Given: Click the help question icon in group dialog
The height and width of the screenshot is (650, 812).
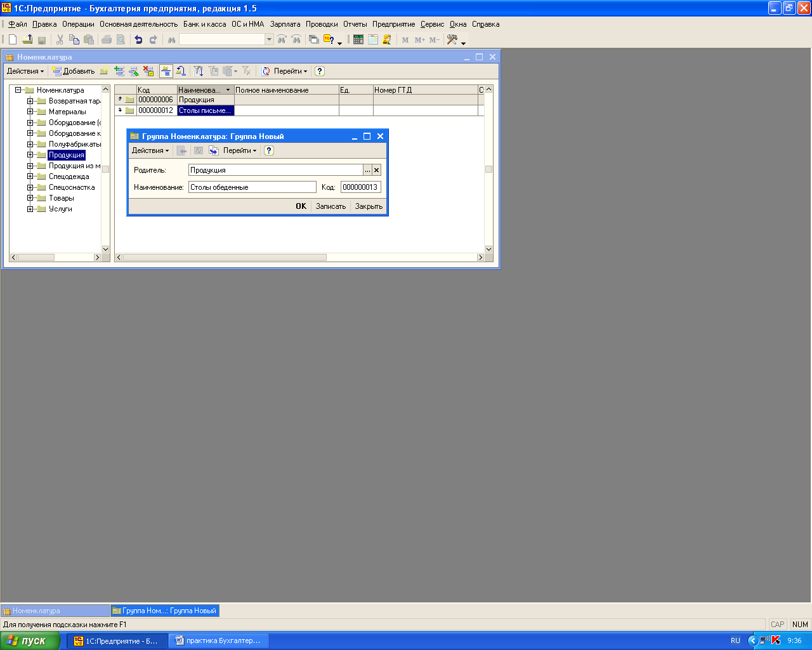Looking at the screenshot, I should click(x=269, y=150).
